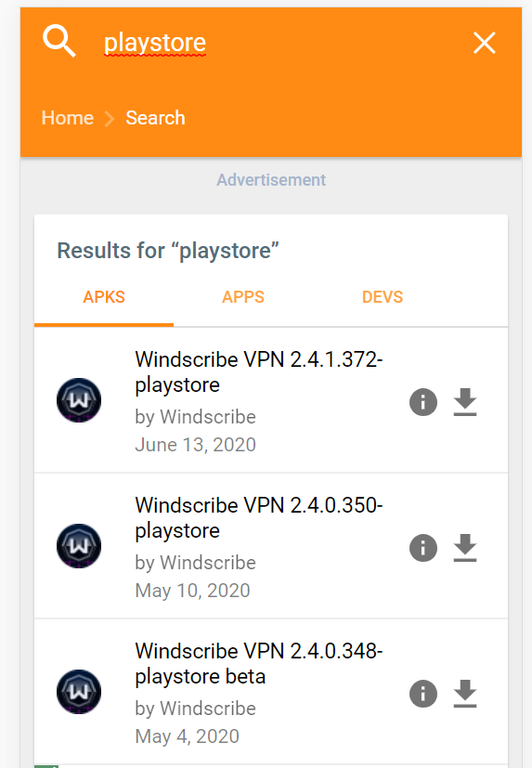The width and height of the screenshot is (532, 768).
Task: Switch to the DEVS tab
Action: (x=383, y=297)
